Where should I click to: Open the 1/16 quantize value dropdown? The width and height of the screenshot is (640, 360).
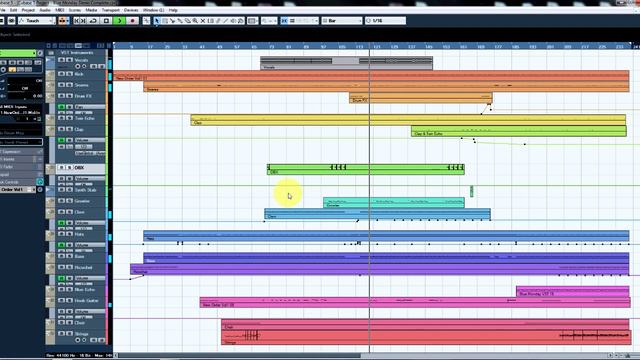pyautogui.click(x=385, y=20)
